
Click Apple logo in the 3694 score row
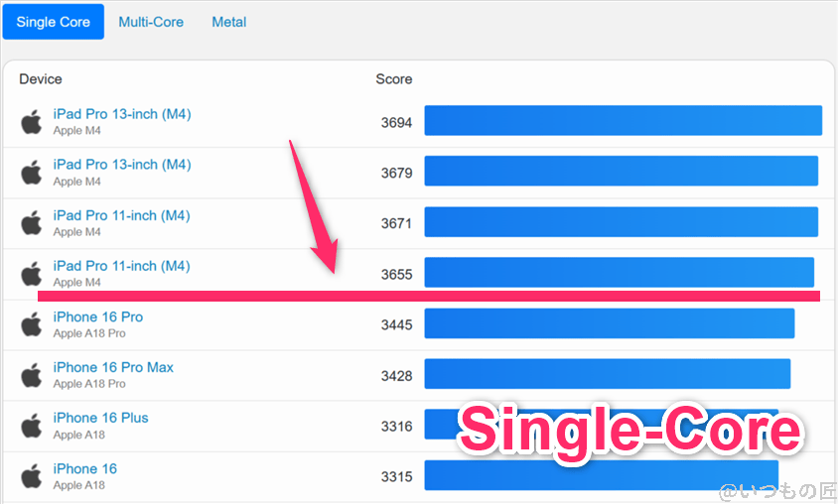pos(32,121)
